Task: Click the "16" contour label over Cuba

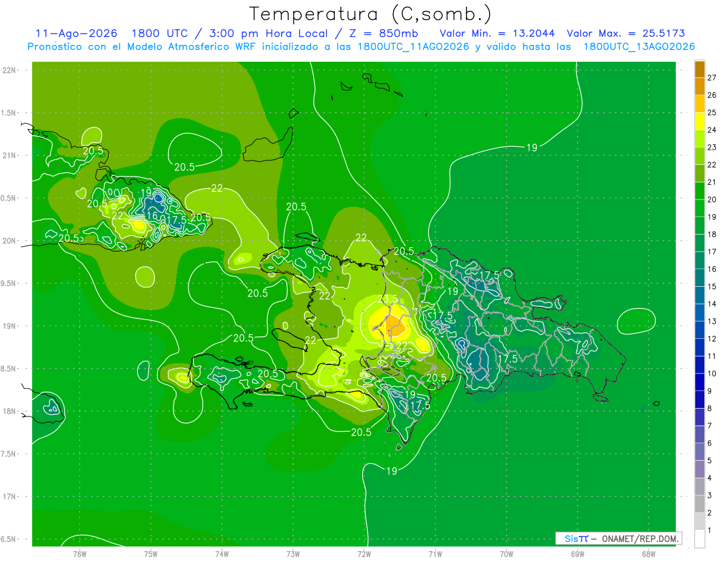Action: pyautogui.click(x=152, y=216)
